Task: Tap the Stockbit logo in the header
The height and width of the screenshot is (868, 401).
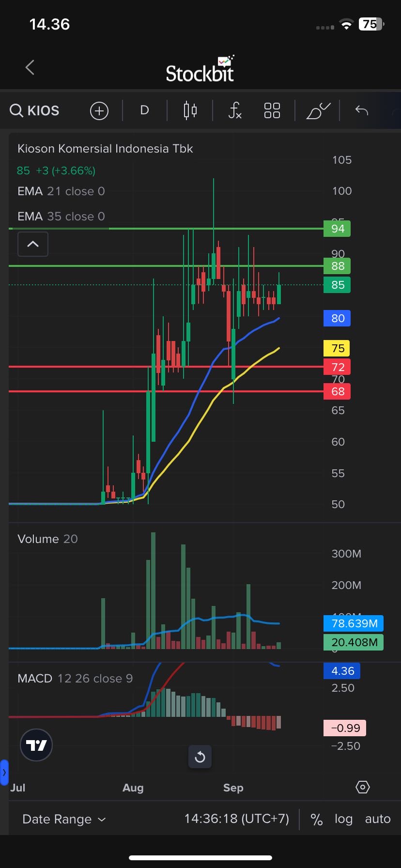Action: [x=200, y=69]
